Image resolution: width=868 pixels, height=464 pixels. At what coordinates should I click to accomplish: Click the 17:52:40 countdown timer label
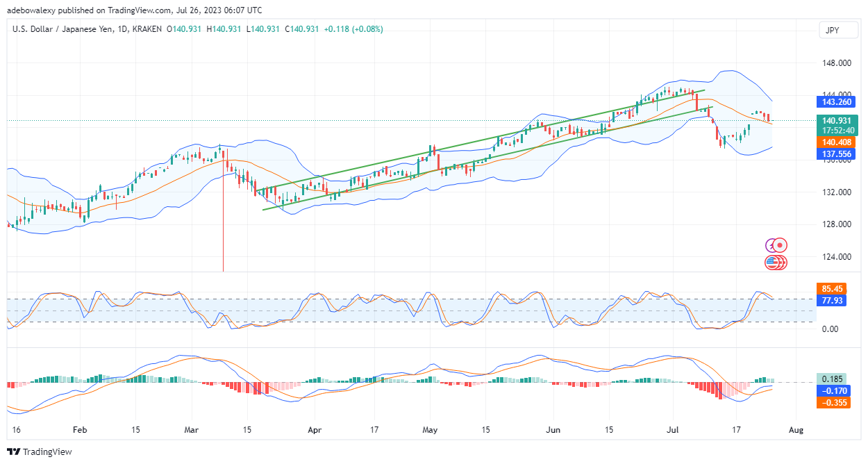838,130
